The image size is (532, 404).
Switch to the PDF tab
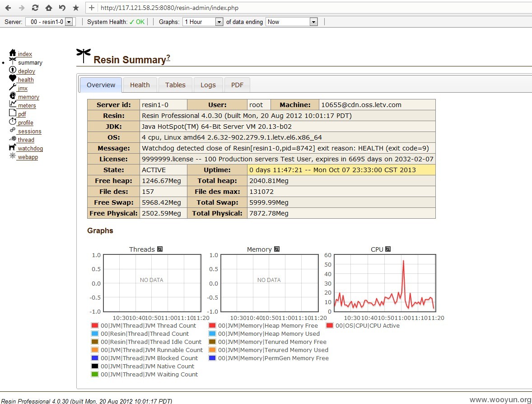(237, 85)
